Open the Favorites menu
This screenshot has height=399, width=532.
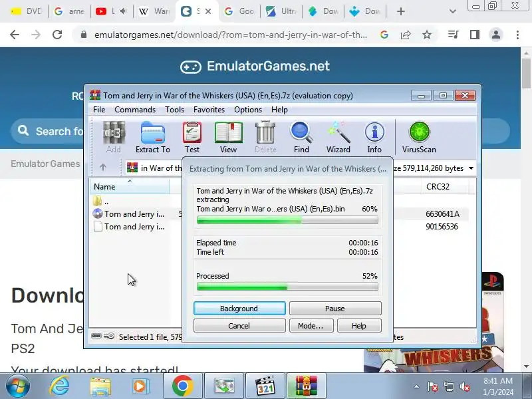[x=209, y=110]
